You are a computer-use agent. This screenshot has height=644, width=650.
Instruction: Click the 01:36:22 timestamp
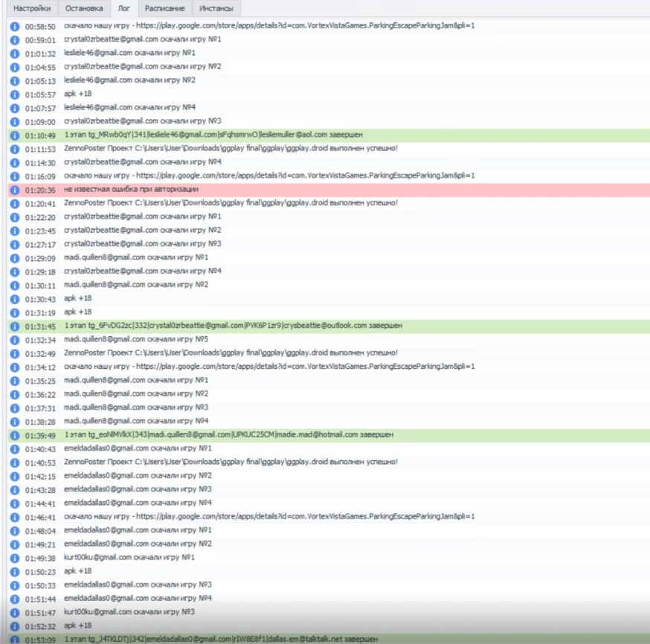[x=40, y=395]
